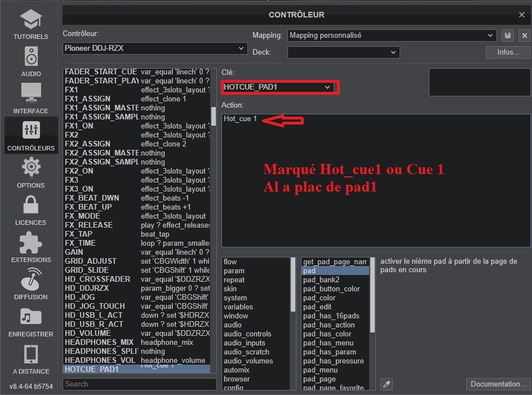532x395 pixels.
Task: Open the Options gear section
Action: click(30, 173)
